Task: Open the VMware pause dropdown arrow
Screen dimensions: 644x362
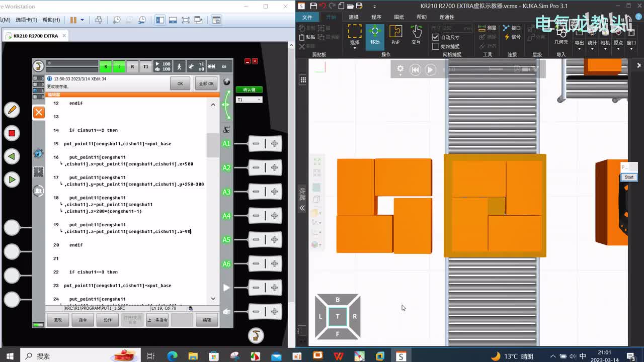Action: point(82,20)
